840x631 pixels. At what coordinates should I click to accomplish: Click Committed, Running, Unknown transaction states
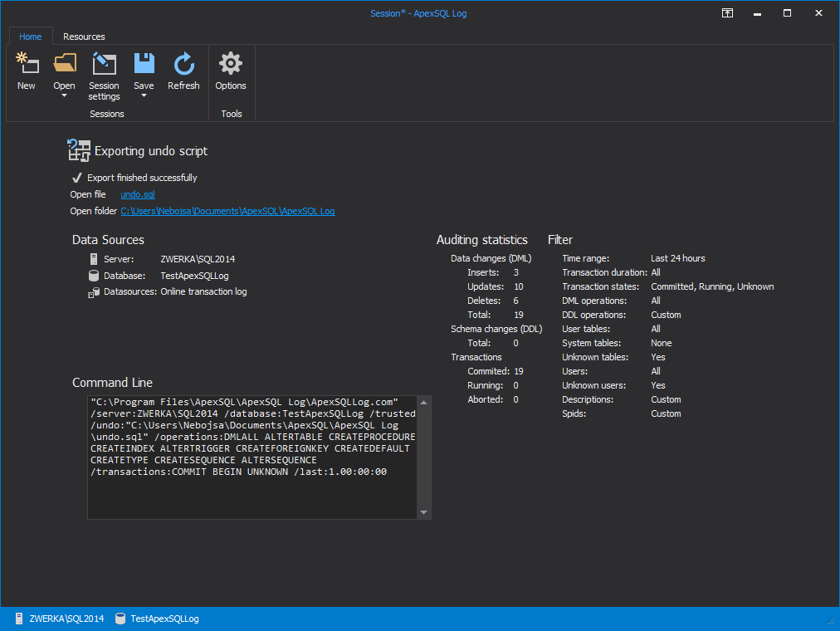pyautogui.click(x=712, y=286)
